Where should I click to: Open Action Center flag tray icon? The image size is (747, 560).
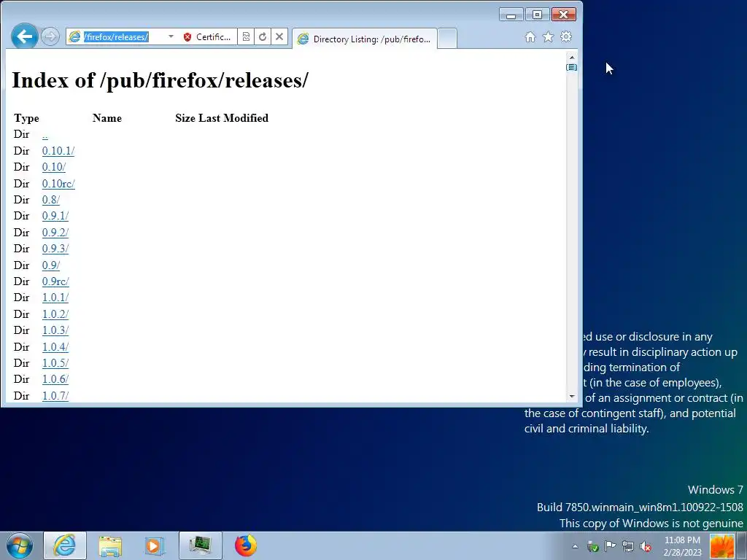611,546
